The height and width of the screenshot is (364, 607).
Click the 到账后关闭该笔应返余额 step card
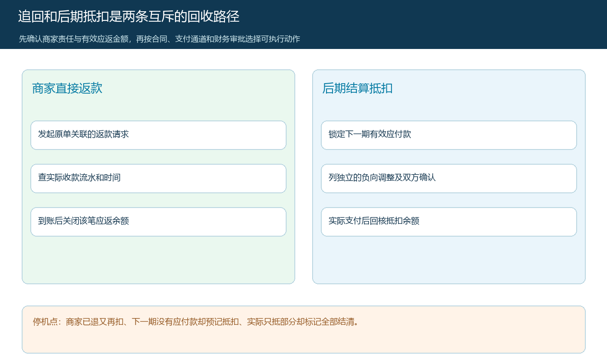(158, 222)
